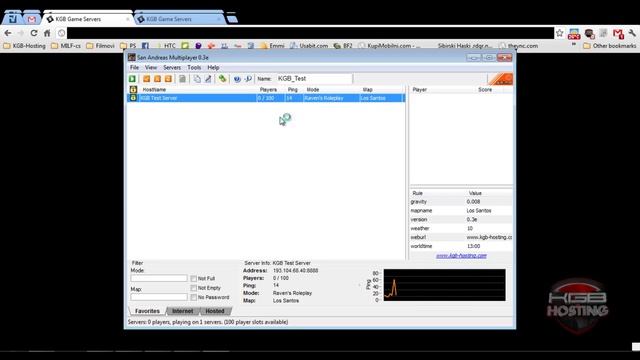Click the Chrome address bar
The height and width of the screenshot is (360, 640).
click(310, 33)
